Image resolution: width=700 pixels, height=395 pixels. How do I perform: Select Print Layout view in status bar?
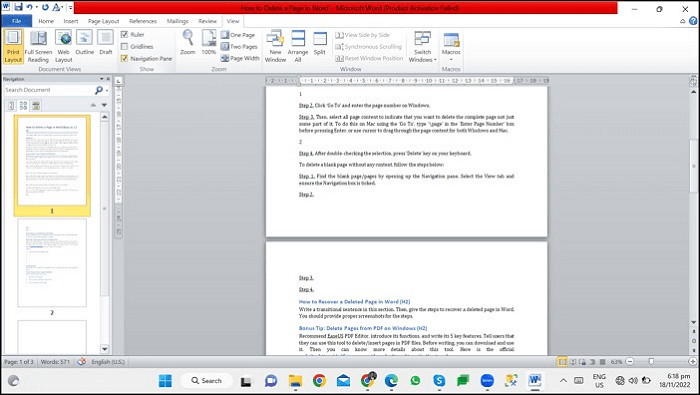tap(562, 362)
